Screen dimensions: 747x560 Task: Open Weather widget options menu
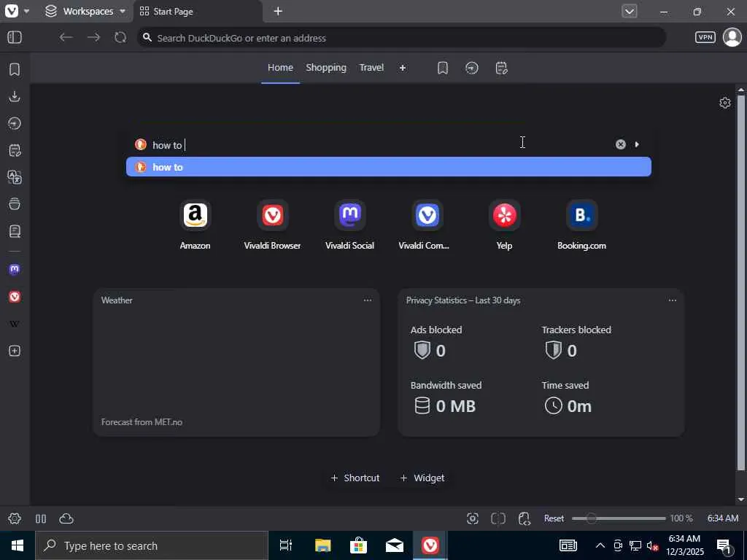pyautogui.click(x=368, y=300)
